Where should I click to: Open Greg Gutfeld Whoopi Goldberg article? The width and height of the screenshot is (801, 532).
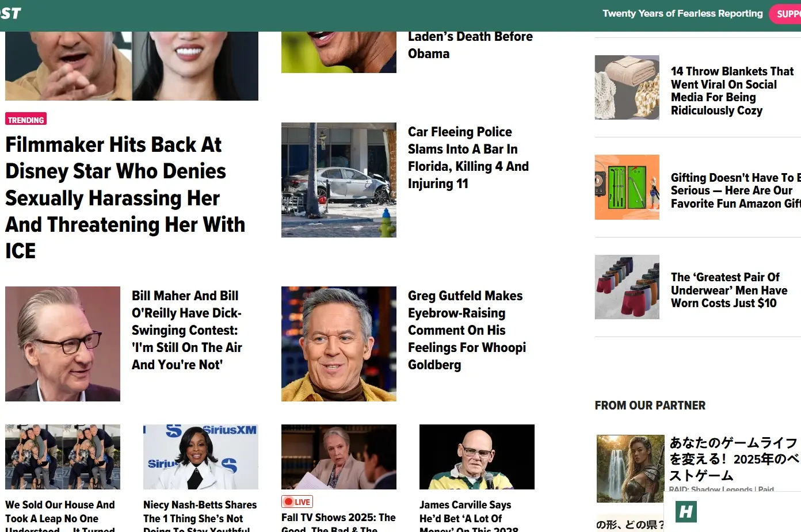click(x=467, y=330)
